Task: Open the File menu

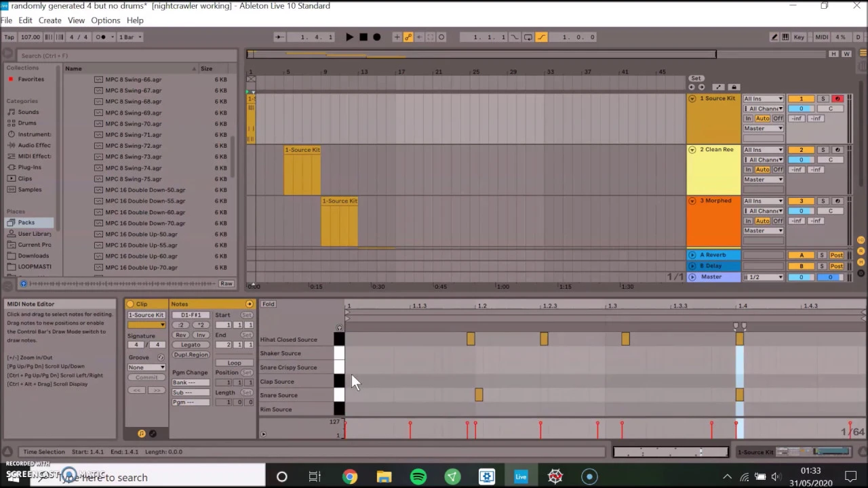Action: point(6,20)
